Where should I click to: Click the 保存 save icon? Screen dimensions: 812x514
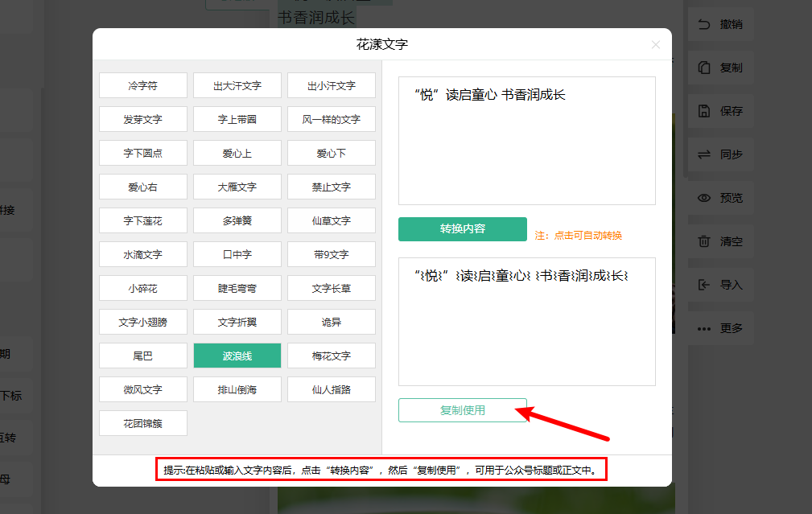[x=704, y=111]
